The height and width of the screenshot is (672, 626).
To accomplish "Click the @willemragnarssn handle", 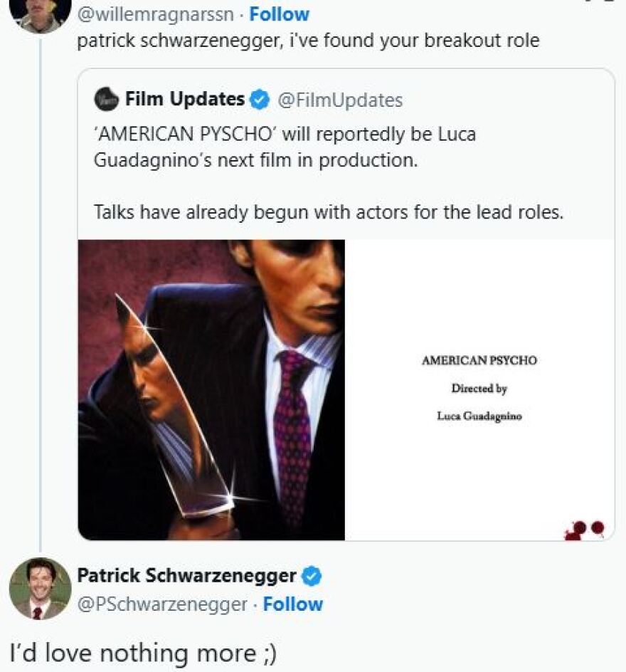I will tap(155, 14).
